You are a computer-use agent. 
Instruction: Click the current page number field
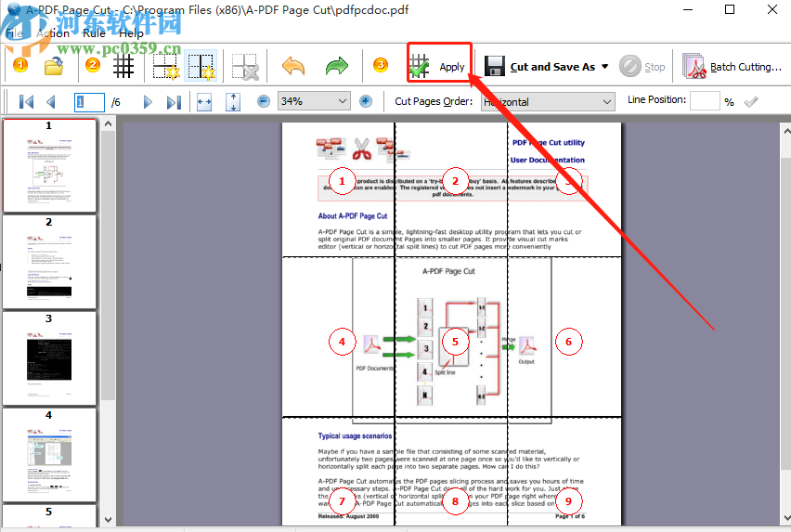(89, 102)
